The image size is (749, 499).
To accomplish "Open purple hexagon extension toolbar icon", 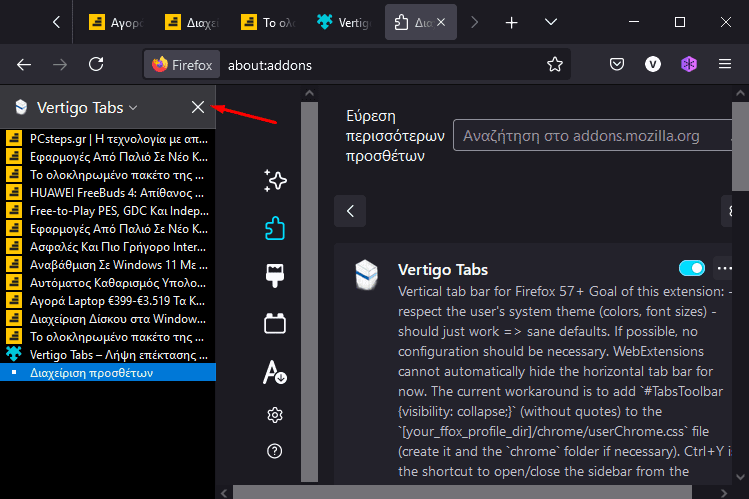I will 689,64.
